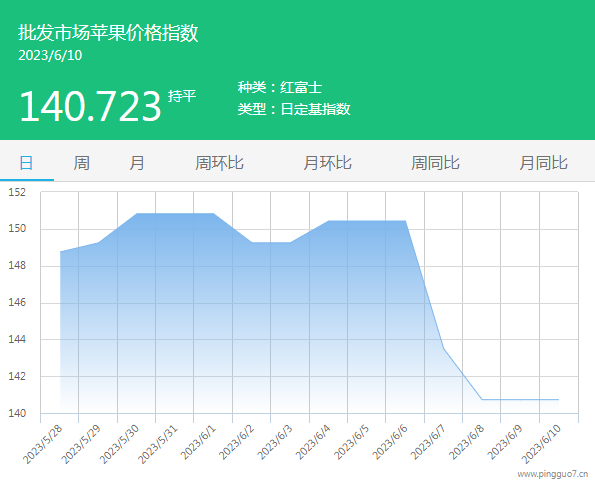Viewport: 595px width, 483px height.
Task: Open the 周同比 tab
Action: (435, 163)
